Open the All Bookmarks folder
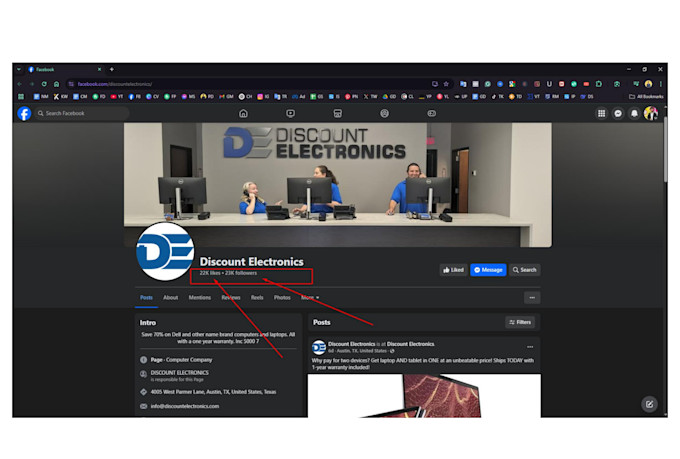This screenshot has width=680, height=459. tap(646, 97)
